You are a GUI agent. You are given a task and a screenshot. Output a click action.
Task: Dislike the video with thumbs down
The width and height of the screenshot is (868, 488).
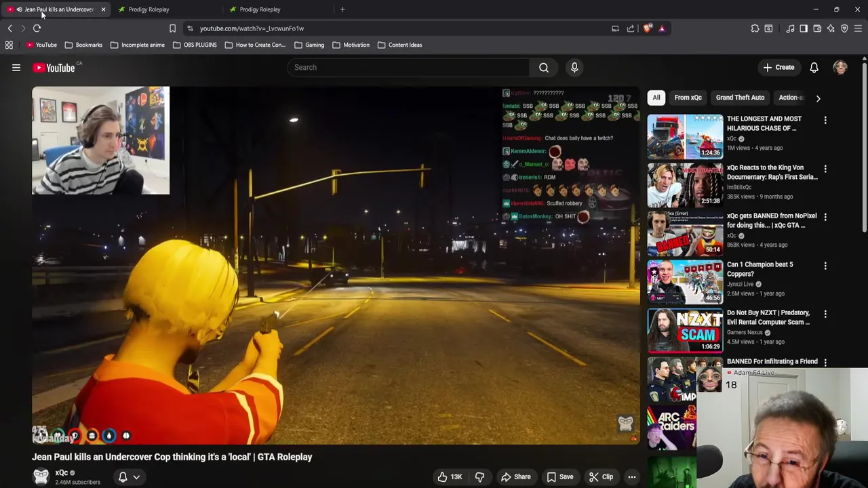(x=479, y=476)
